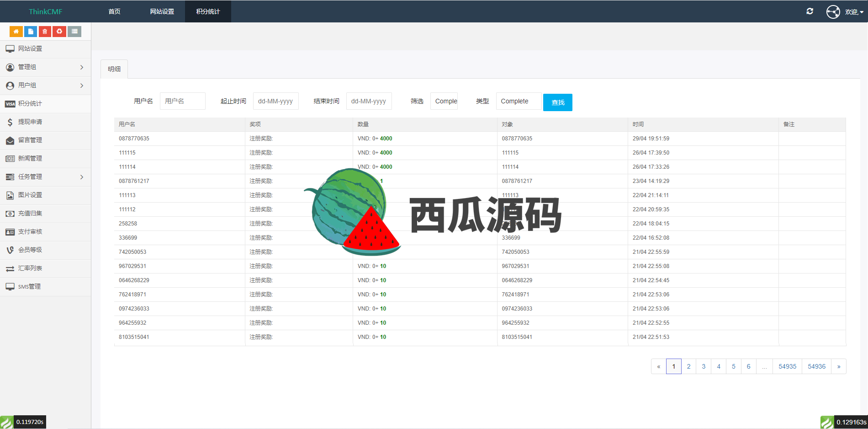Screen dimensions: 868x429
Task: Click the user avatar icon in header
Action: (833, 11)
